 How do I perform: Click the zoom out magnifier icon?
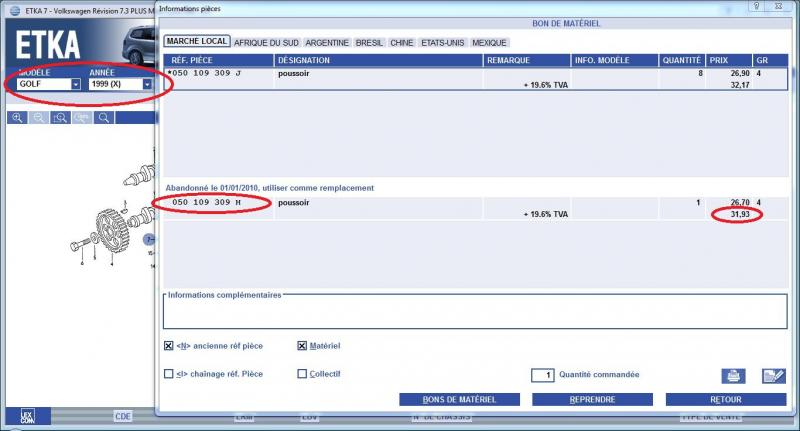click(x=39, y=118)
